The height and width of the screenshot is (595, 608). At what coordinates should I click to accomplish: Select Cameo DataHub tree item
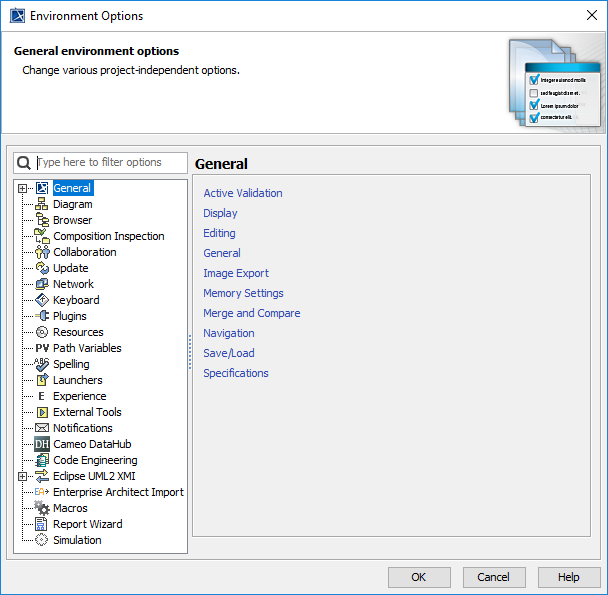92,444
